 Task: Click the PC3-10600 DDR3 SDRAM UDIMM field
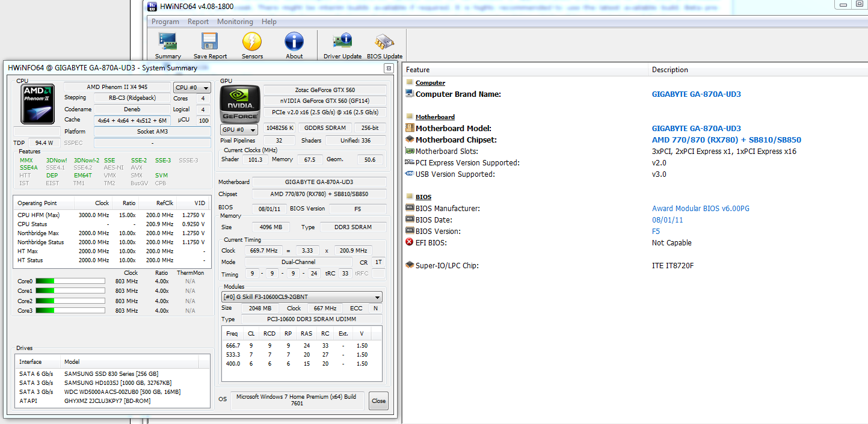click(310, 319)
